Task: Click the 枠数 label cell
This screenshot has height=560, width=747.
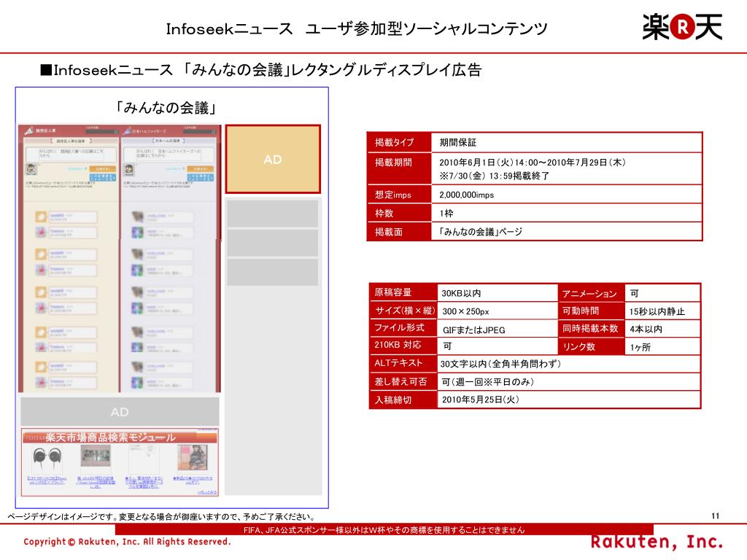Action: pyautogui.click(x=399, y=213)
